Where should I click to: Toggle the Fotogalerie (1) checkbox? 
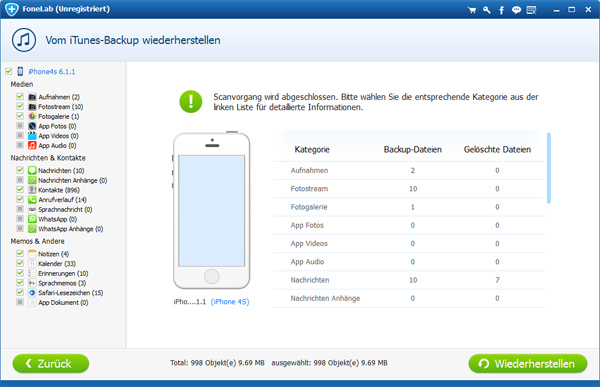point(20,116)
